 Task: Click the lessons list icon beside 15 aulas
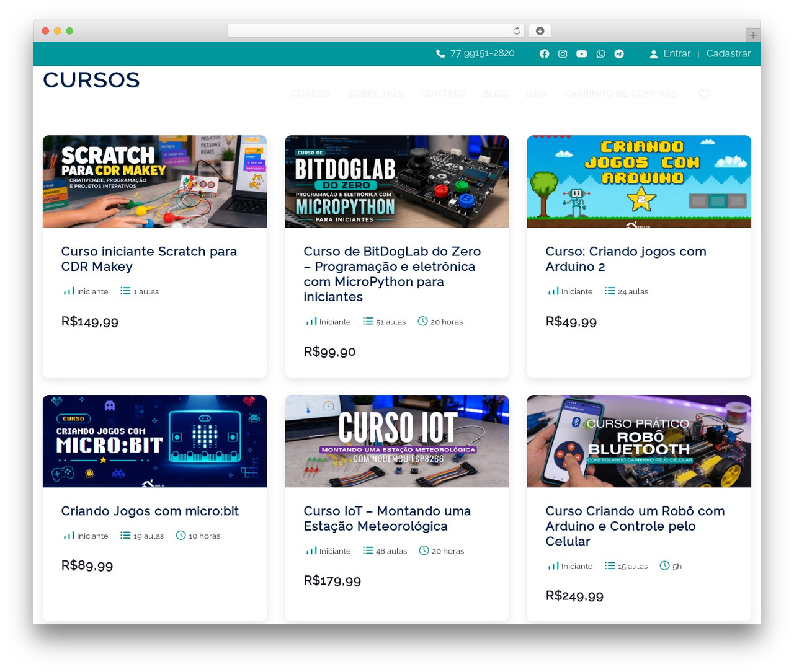(610, 565)
